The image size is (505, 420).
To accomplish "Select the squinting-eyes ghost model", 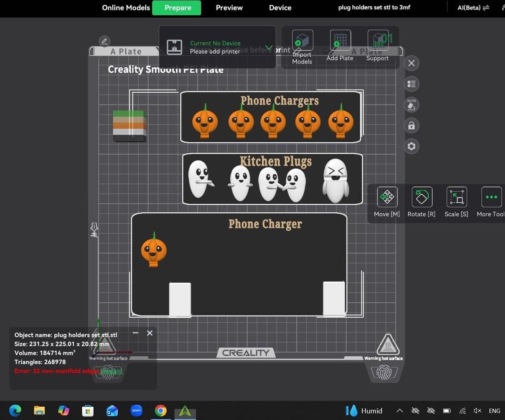I will 336,181.
